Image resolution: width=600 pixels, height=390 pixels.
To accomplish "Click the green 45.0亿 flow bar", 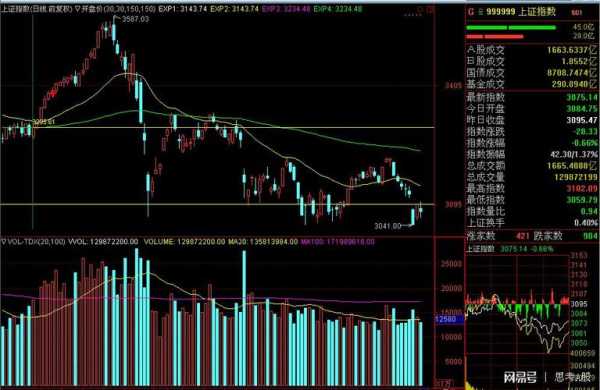I will point(511,28).
